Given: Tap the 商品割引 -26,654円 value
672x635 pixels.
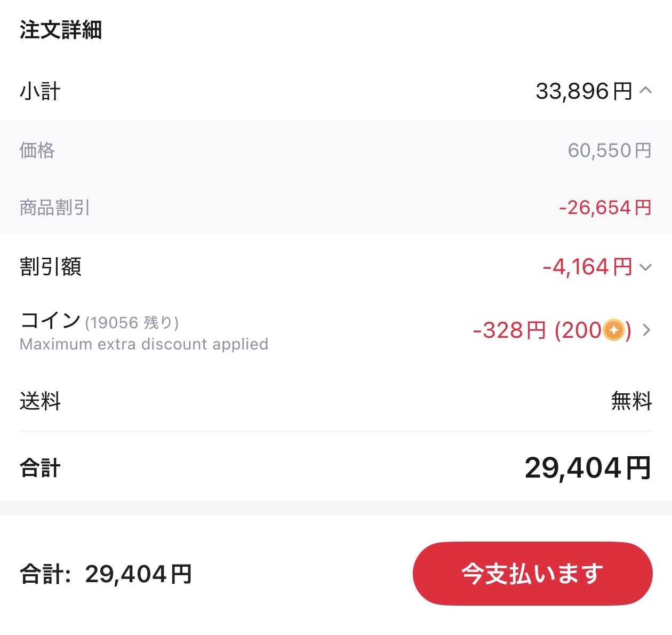Looking at the screenshot, I should 605,207.
